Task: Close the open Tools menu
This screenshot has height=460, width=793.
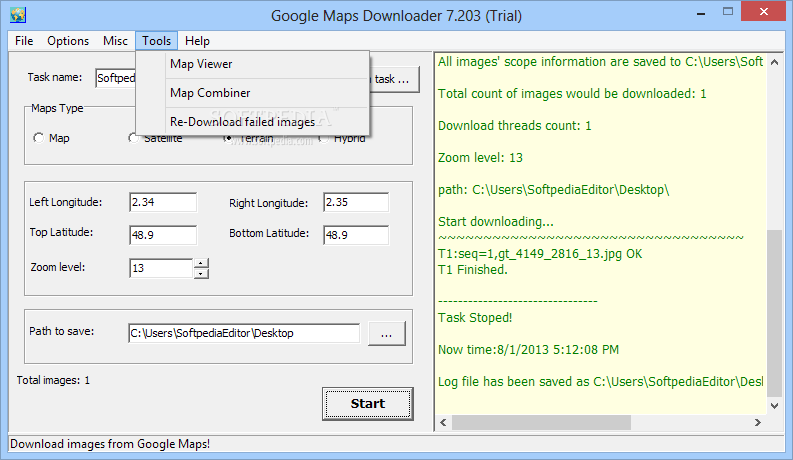Action: pyautogui.click(x=156, y=41)
